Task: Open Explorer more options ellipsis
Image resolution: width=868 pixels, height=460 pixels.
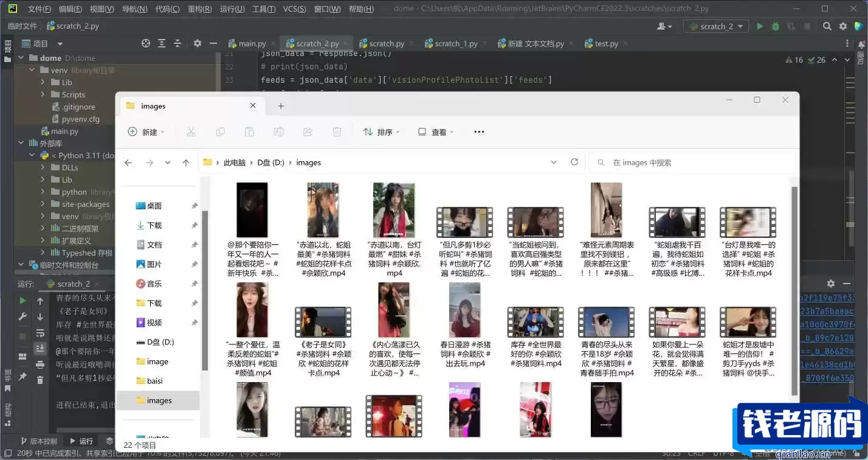Action: pos(479,132)
